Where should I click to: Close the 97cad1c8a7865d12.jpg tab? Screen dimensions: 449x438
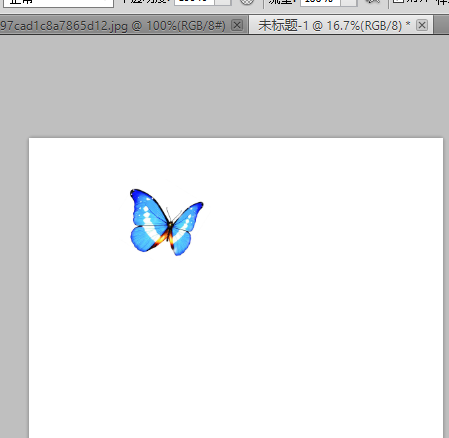click(237, 25)
